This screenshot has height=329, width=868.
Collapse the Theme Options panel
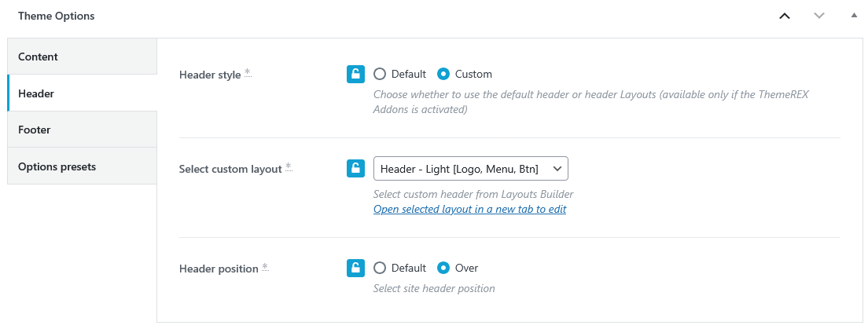[x=854, y=16]
